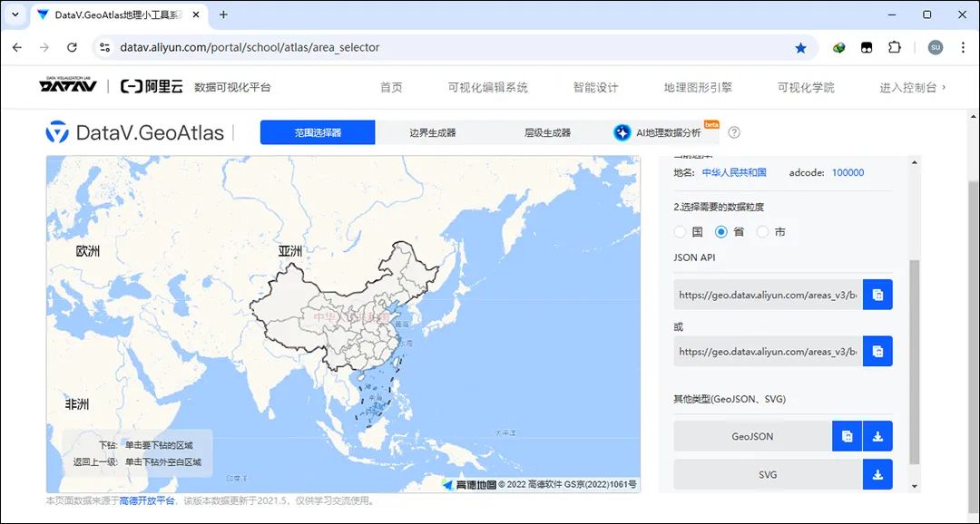Select the 市 granularity radio button
980x524 pixels.
click(762, 232)
